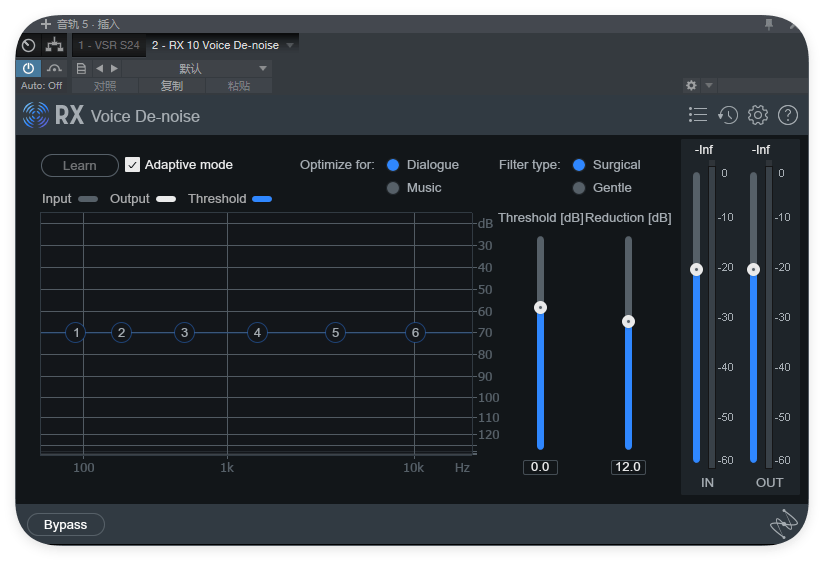Open the 默认 preset dropdown
The height and width of the screenshot is (561, 824).
(197, 68)
